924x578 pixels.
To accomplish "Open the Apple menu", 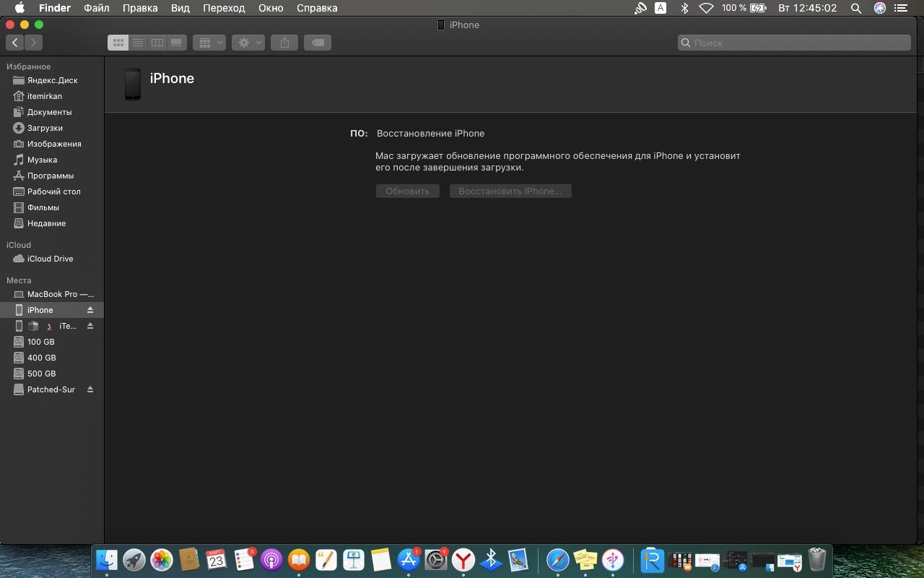I will click(x=19, y=8).
